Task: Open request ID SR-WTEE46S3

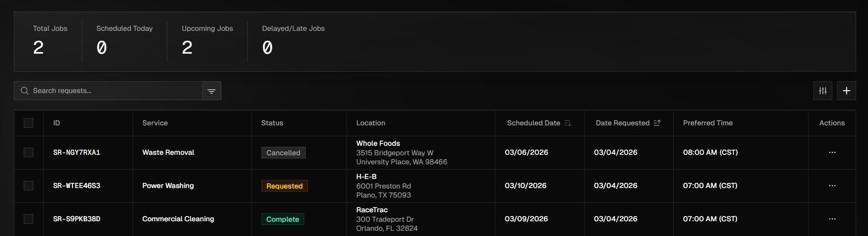Action: [x=77, y=186]
